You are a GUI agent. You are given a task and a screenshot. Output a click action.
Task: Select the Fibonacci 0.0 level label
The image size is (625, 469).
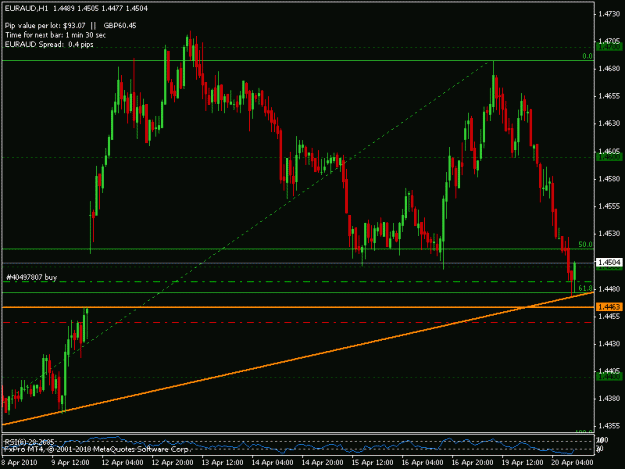point(587,56)
